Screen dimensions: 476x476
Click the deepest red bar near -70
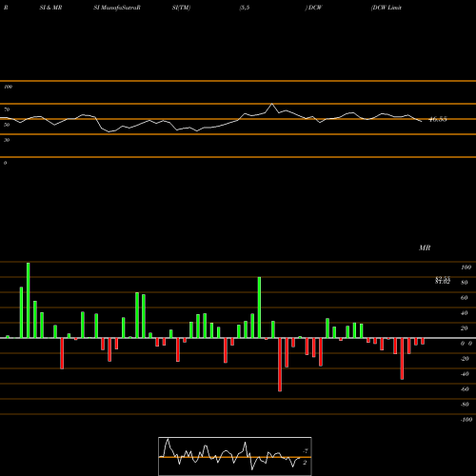tap(280, 365)
